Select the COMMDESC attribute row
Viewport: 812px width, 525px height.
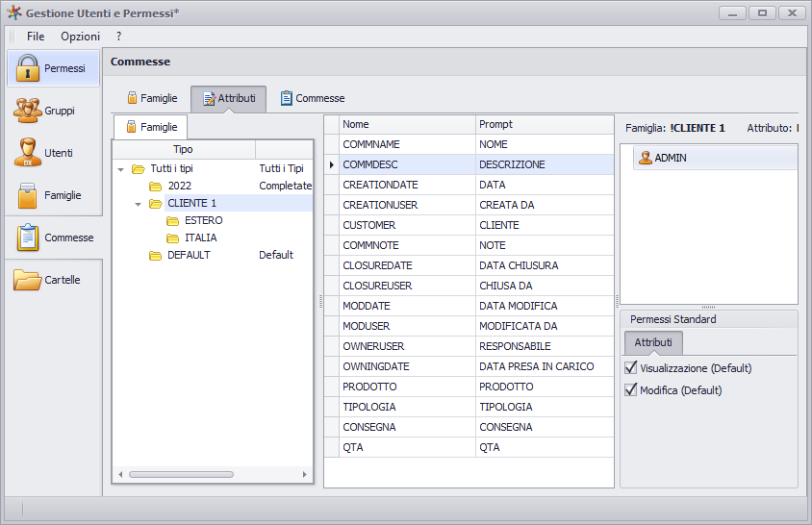[469, 164]
